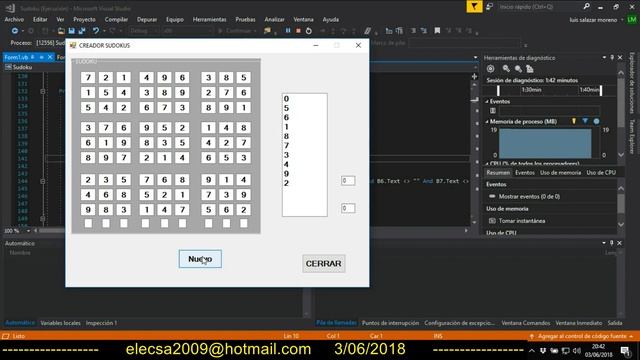This screenshot has height=360, width=640.
Task: Switch to the Uso de CPU tab
Action: (601, 173)
